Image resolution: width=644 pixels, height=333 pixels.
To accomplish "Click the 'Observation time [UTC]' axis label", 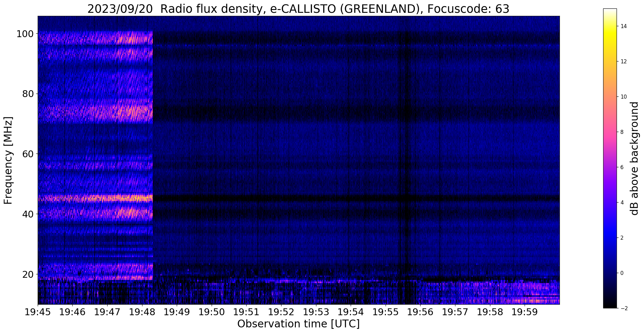I will click(298, 324).
